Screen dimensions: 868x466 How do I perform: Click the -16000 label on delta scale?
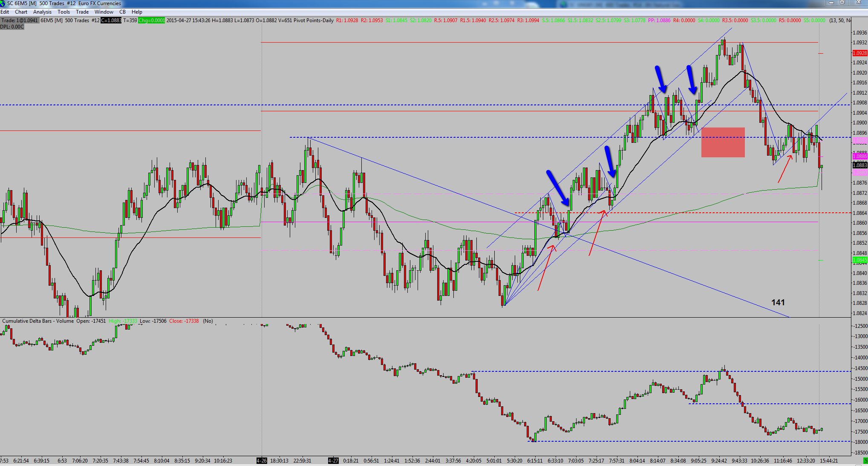[x=860, y=400]
